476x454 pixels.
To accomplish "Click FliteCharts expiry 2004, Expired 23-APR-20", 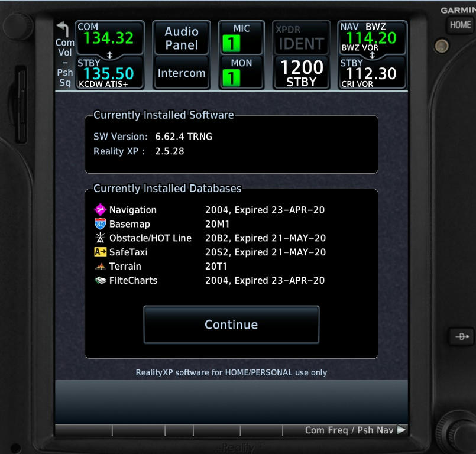I will click(265, 280).
